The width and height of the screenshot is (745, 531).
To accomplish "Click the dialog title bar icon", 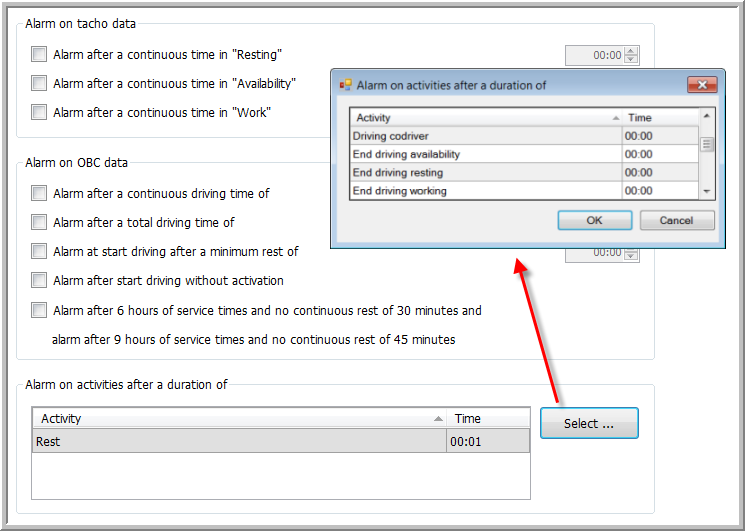I will click(345, 85).
